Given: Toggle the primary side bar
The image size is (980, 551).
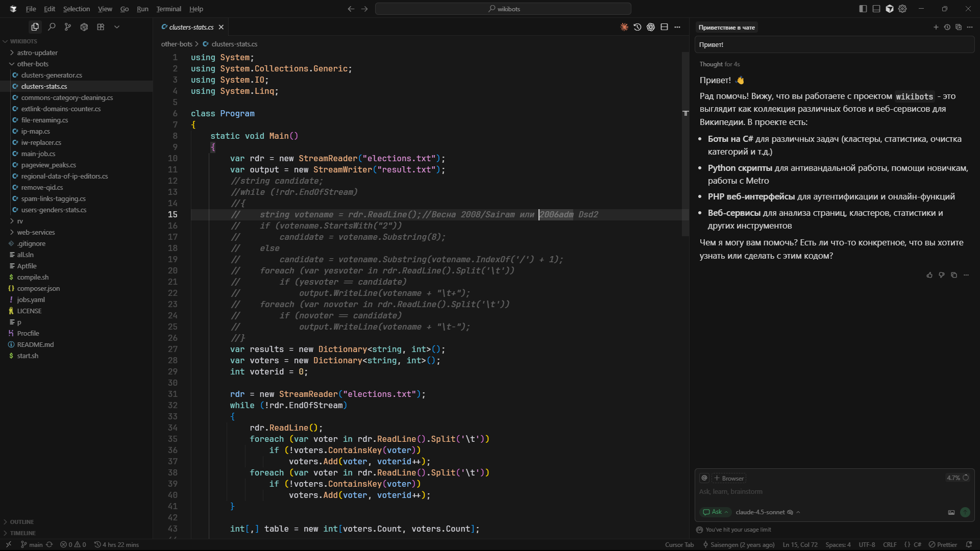Looking at the screenshot, I should 863,9.
